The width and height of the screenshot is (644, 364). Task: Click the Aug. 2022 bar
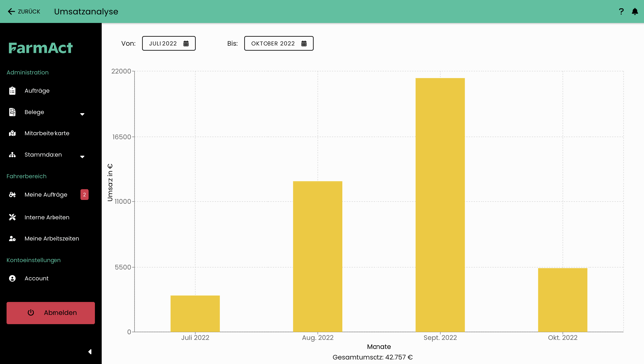point(317,256)
